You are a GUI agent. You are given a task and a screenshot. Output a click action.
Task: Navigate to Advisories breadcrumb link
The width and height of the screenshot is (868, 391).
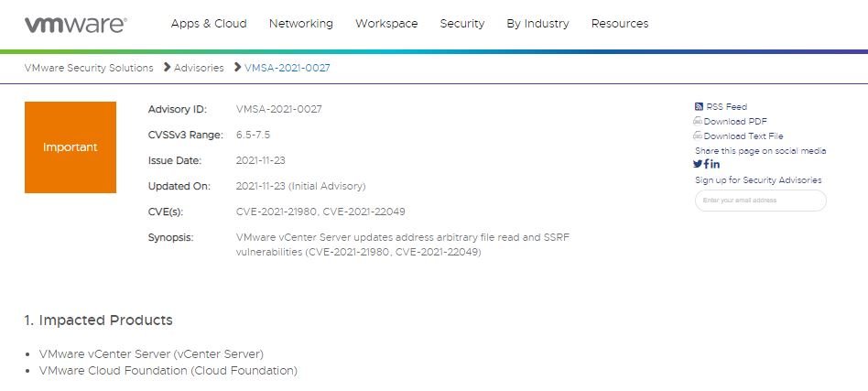199,68
